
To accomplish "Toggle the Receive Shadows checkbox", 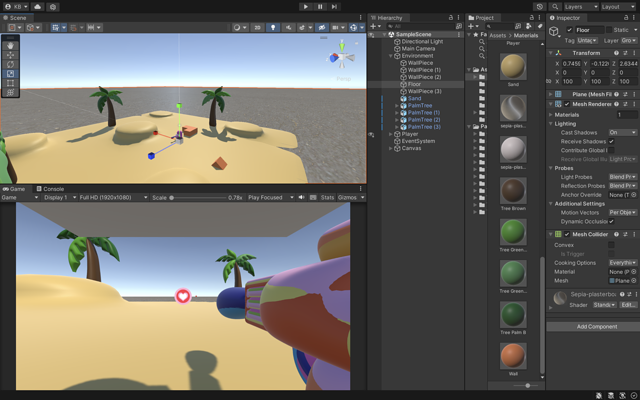I will coord(611,141).
